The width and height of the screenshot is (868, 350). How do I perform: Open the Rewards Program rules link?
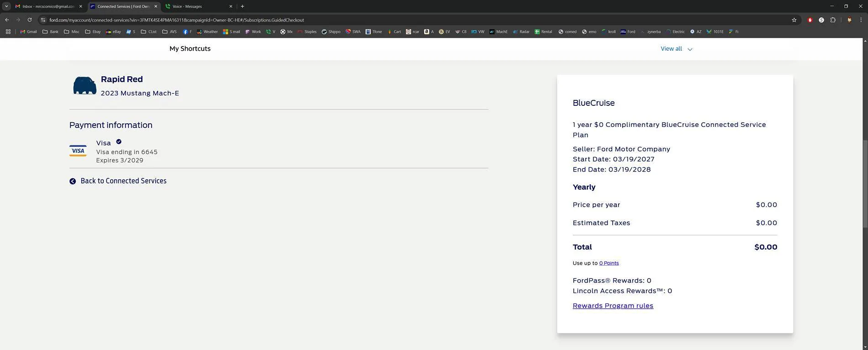point(613,306)
